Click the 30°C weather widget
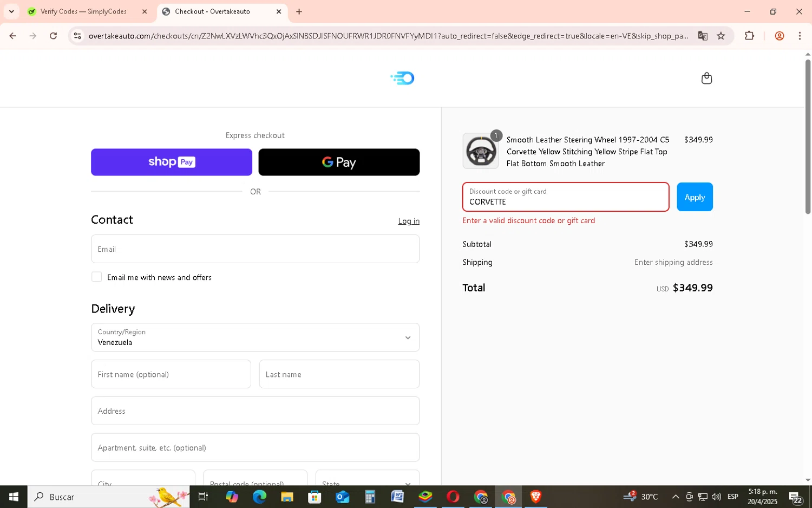The image size is (812, 508). pos(641,497)
